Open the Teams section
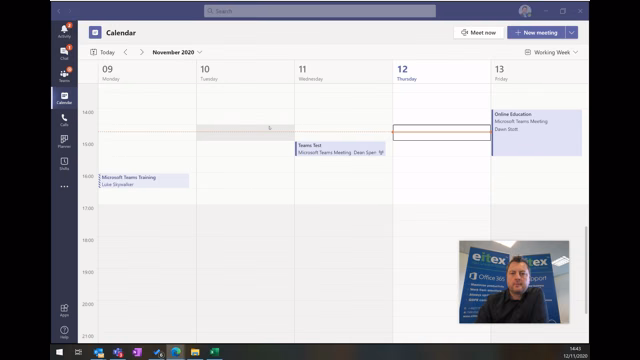The image size is (640, 360). 64,75
